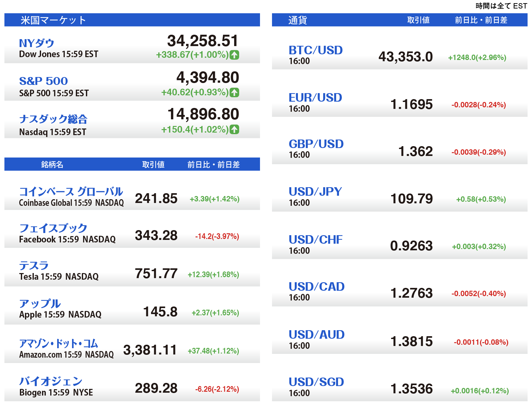Click the green up arrow beside S&P 500 change

[234, 92]
